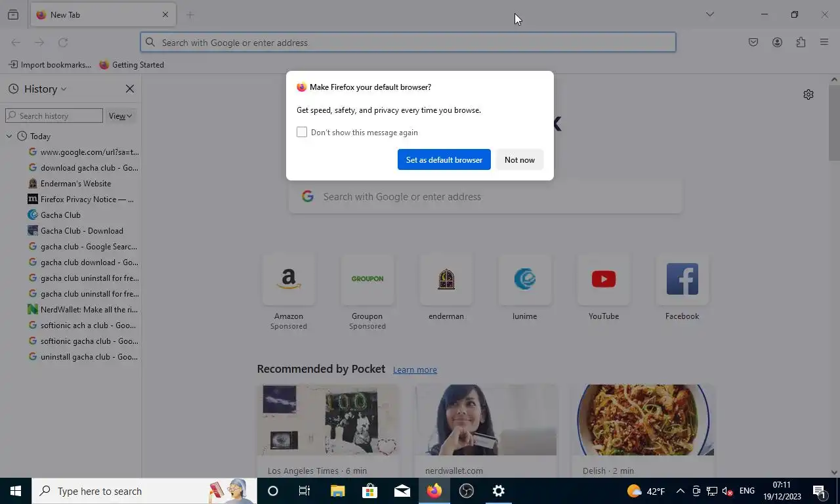Click the muted volume tray icon
This screenshot has height=504, width=840.
(x=727, y=491)
